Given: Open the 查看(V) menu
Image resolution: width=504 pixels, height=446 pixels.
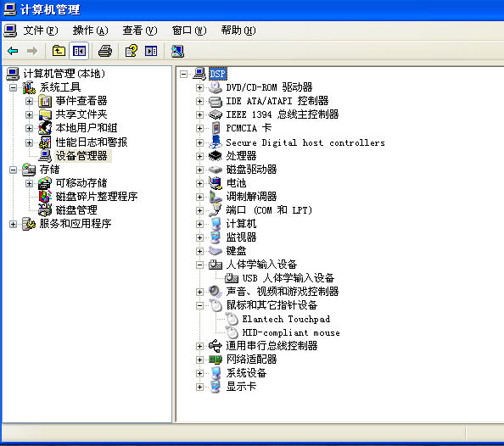Looking at the screenshot, I should [140, 31].
